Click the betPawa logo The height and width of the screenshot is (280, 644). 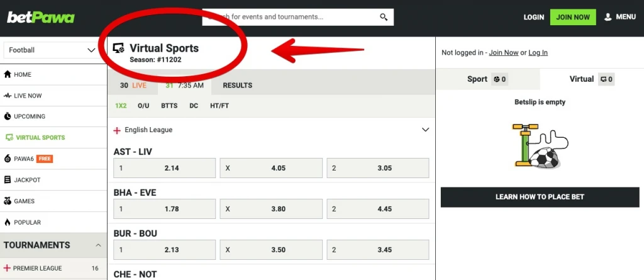click(41, 18)
